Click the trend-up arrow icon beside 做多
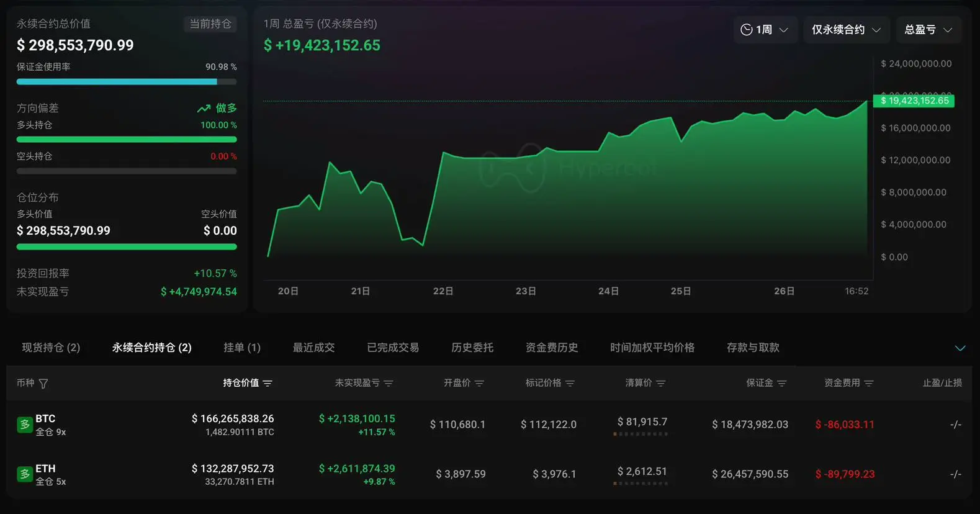The height and width of the screenshot is (514, 980). 204,109
